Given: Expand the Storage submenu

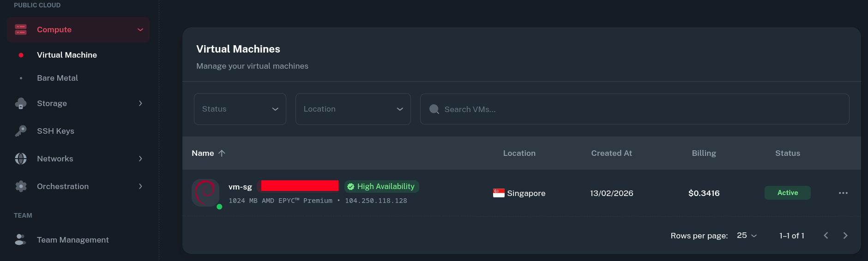Looking at the screenshot, I should [140, 103].
